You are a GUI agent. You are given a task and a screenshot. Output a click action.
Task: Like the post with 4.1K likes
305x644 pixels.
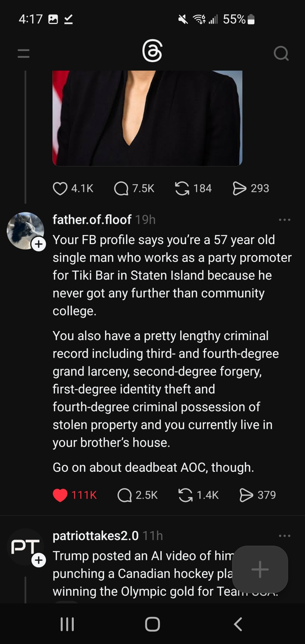[60, 188]
